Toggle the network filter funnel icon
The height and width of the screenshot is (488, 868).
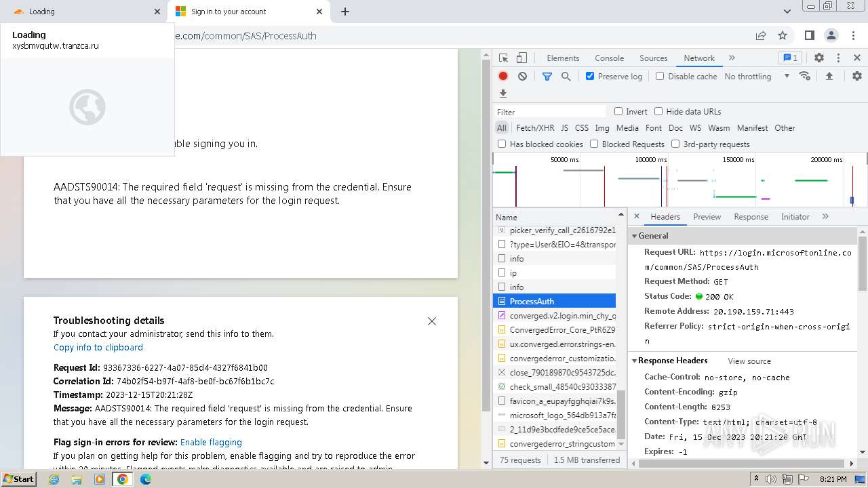tap(547, 77)
